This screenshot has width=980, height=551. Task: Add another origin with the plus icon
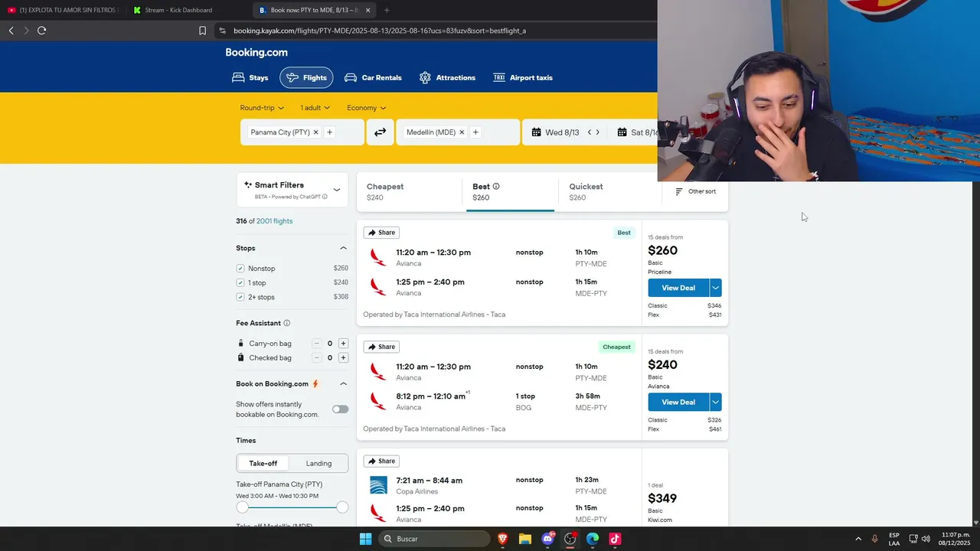click(330, 132)
